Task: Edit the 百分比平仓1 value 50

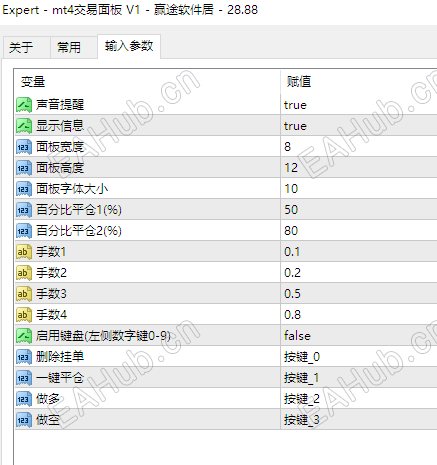Action: coord(291,210)
